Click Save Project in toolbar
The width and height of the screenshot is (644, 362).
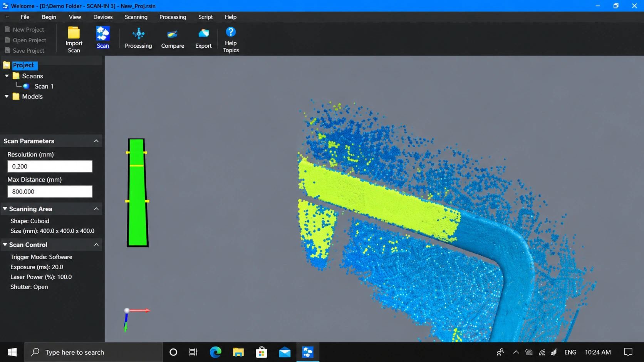(x=24, y=50)
